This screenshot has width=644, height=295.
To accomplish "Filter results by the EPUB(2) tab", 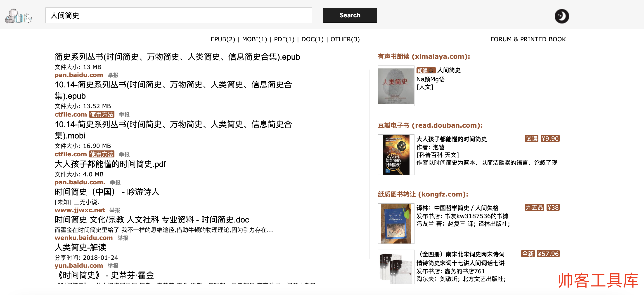I will pos(223,39).
